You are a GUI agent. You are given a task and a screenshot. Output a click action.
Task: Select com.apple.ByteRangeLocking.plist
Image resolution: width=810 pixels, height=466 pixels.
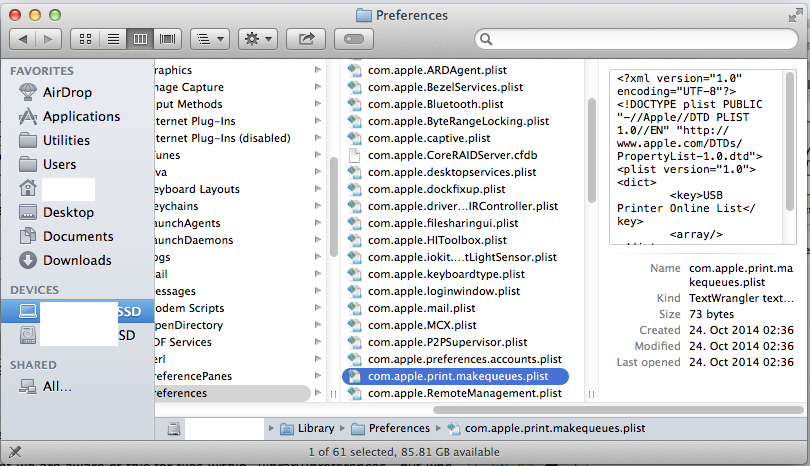tap(458, 121)
